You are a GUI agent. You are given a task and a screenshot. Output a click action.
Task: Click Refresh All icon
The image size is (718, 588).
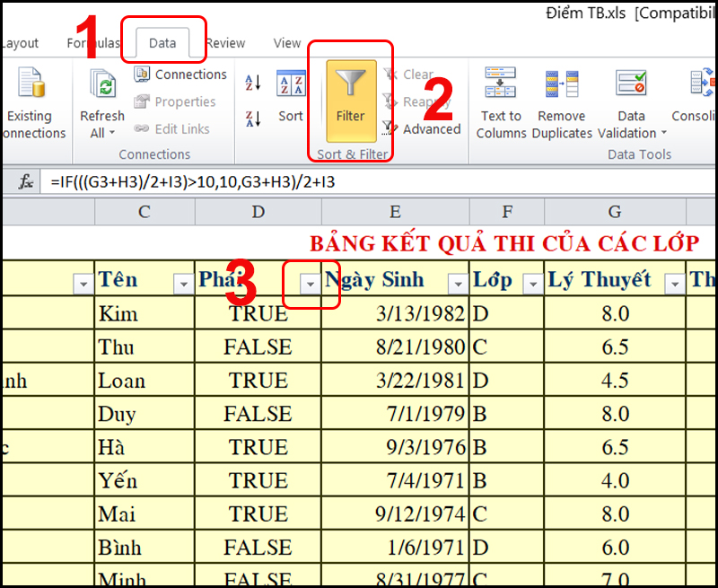[102, 85]
